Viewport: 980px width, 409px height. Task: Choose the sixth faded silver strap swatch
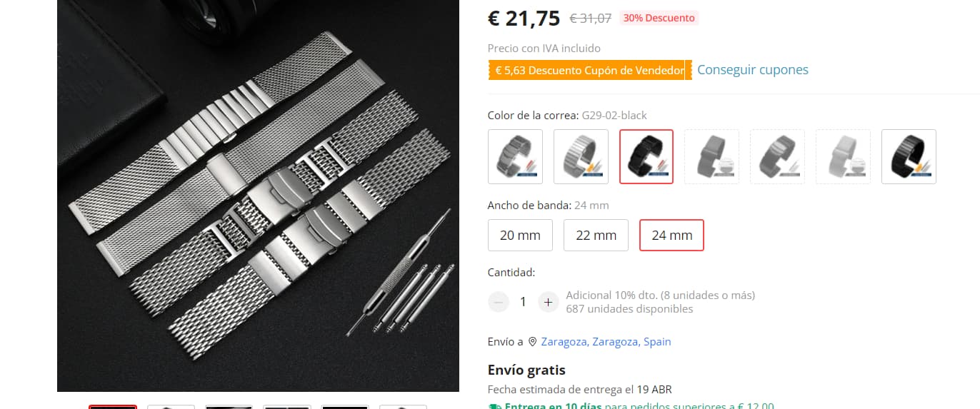[843, 156]
